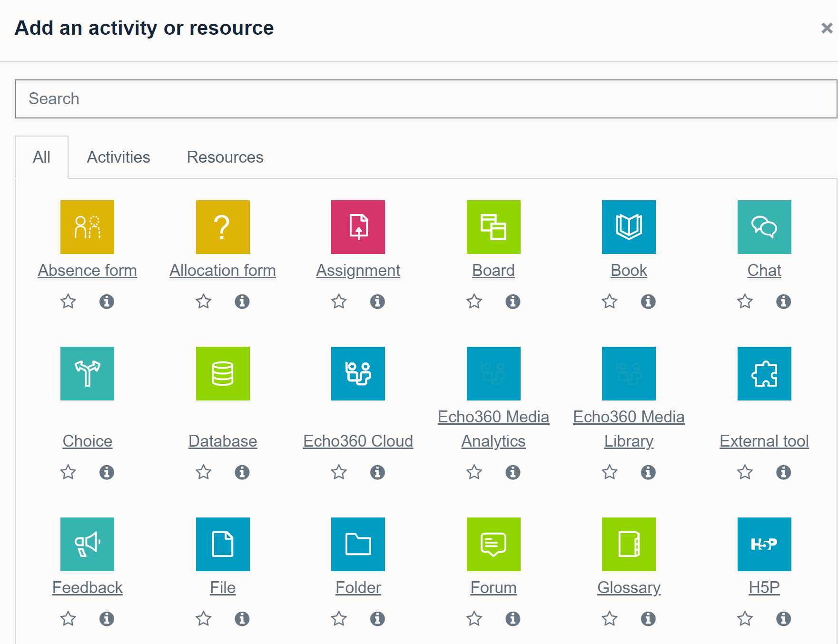View info about Echo360 Media Analytics
This screenshot has height=644, width=838.
(513, 472)
